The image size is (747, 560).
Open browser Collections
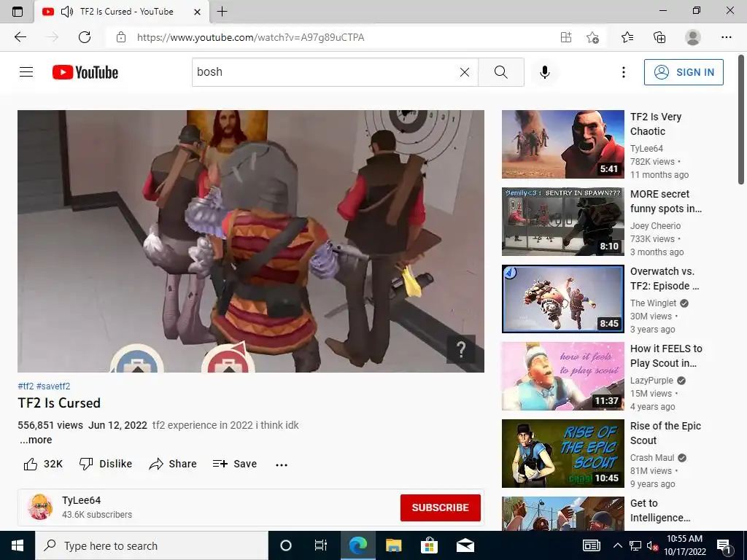coord(659,37)
